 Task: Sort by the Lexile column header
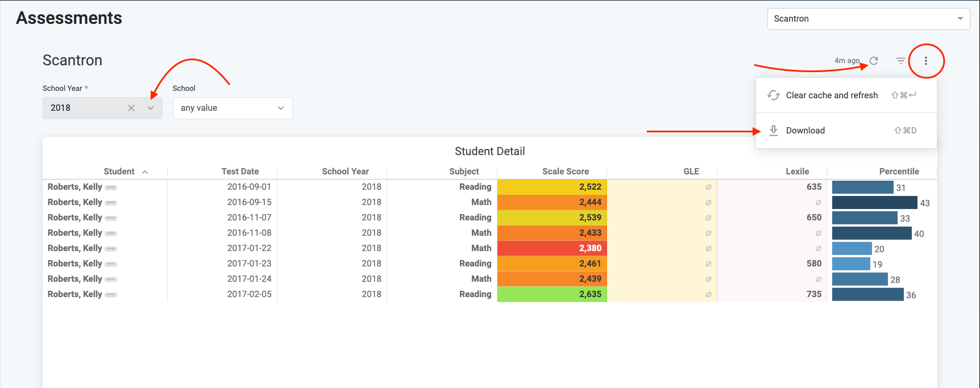pyautogui.click(x=798, y=172)
